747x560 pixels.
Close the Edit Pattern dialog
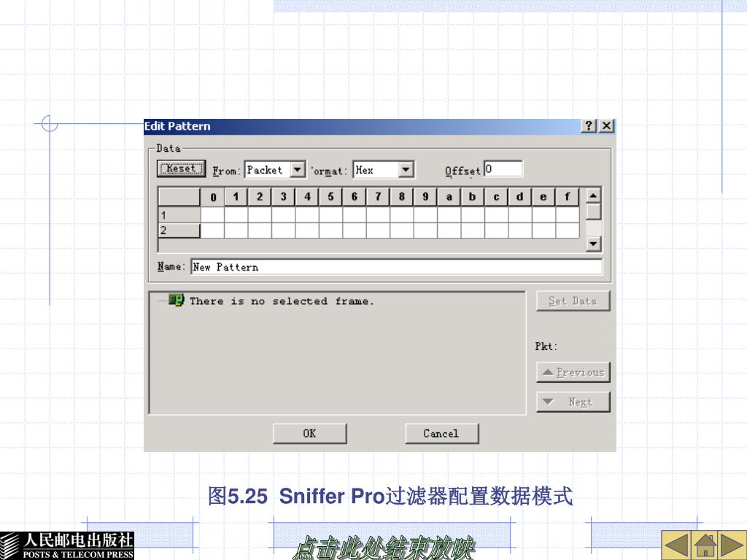606,125
